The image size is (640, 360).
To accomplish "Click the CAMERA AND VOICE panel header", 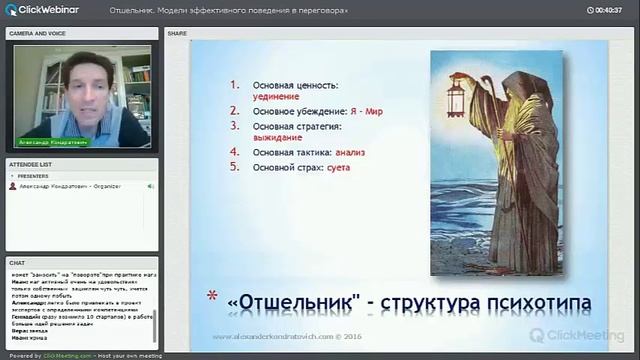I will (x=82, y=33).
